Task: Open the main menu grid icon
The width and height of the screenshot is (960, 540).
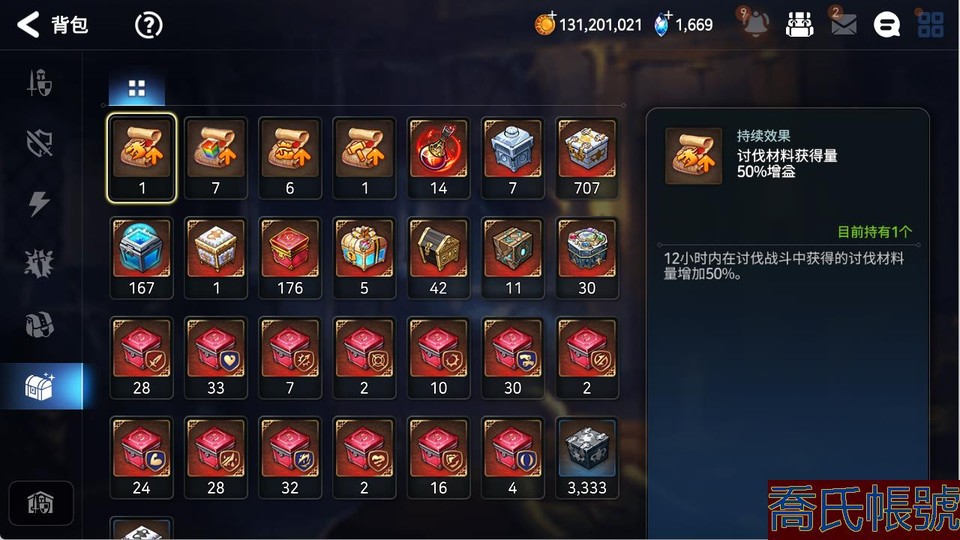Action: click(x=930, y=24)
